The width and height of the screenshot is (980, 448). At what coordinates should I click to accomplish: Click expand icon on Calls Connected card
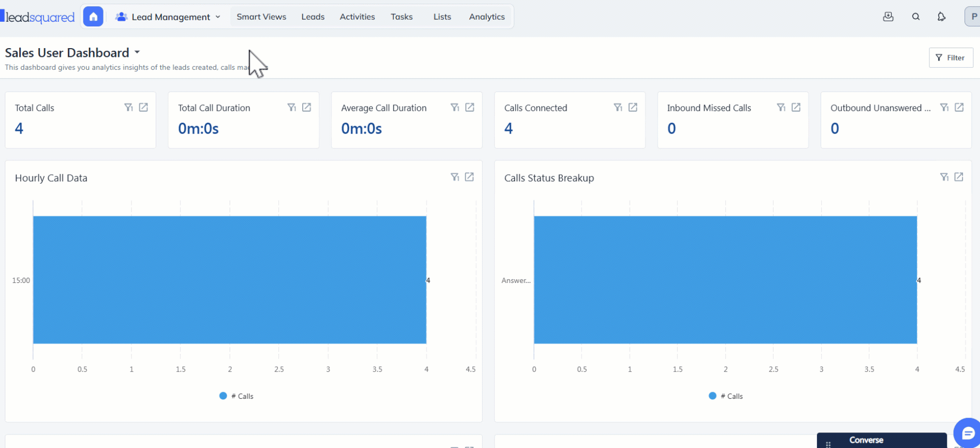(632, 107)
